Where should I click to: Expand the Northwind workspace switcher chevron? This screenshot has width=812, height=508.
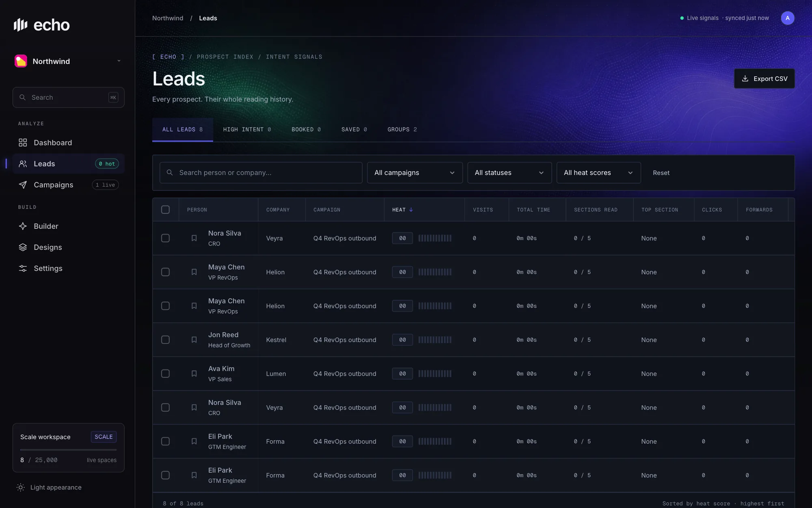coord(119,61)
